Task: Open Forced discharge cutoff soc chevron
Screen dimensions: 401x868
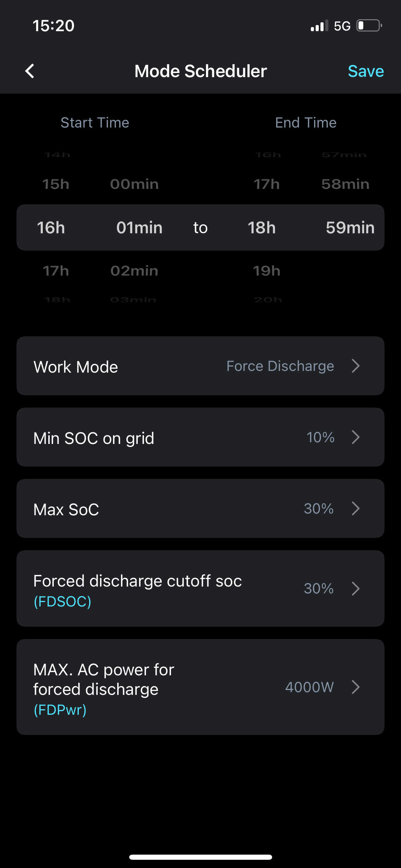Action: pos(356,589)
